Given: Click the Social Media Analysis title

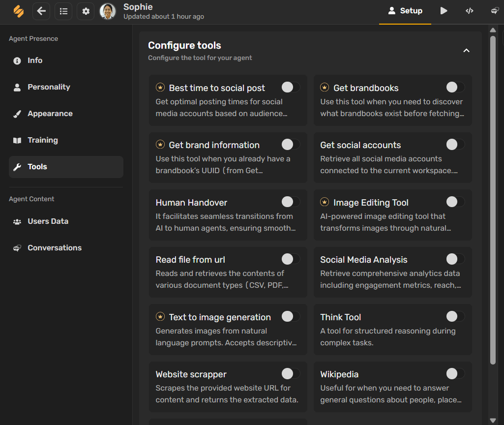Looking at the screenshot, I should (x=363, y=260).
